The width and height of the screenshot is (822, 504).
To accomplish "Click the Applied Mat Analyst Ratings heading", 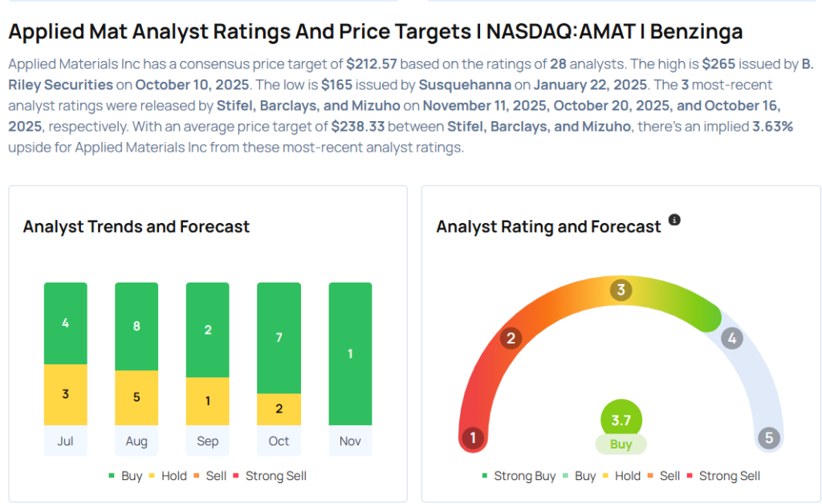I will [x=375, y=32].
